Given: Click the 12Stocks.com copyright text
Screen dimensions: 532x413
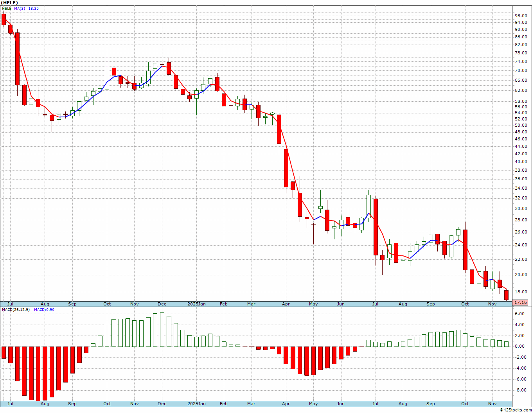Looking at the screenshot, I should [516, 410].
